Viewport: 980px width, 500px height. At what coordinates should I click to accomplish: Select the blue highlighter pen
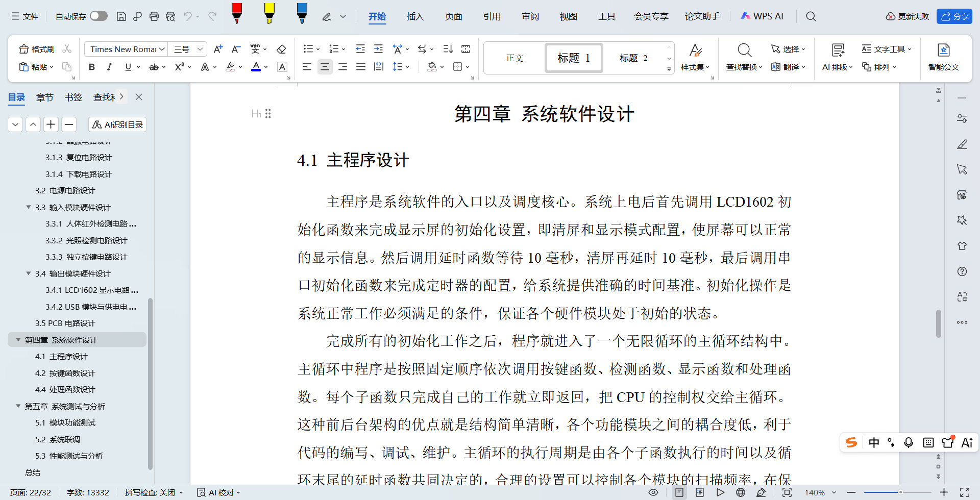coord(302,14)
